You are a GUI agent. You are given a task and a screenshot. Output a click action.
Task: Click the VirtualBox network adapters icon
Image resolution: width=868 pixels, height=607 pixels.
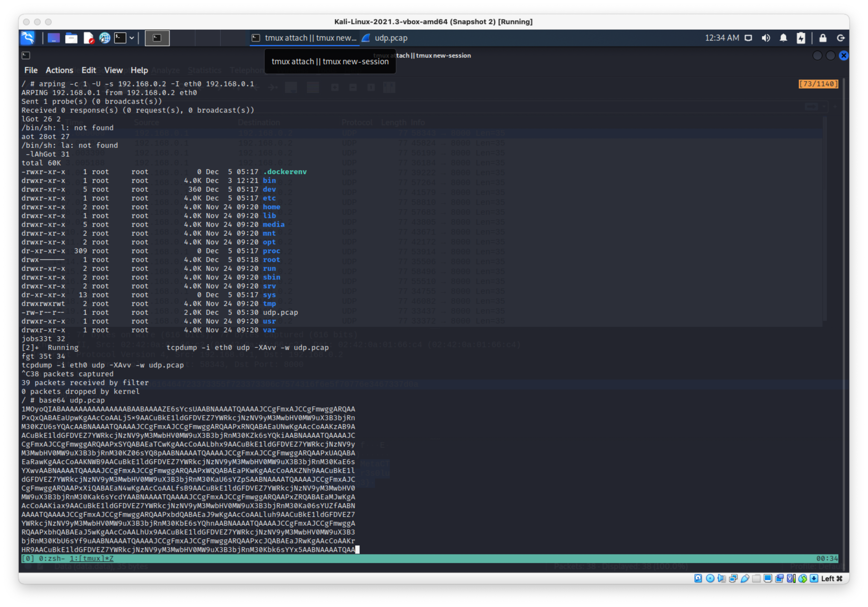pos(733,578)
